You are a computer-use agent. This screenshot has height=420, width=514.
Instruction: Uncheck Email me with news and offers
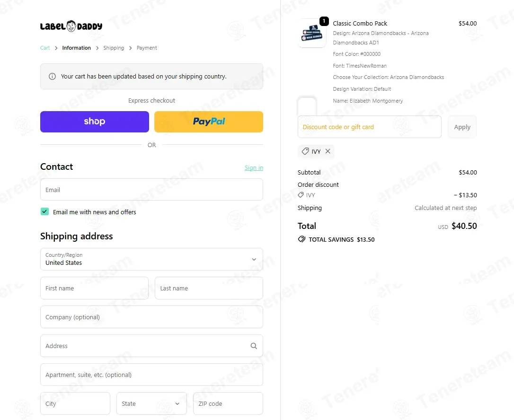point(44,212)
